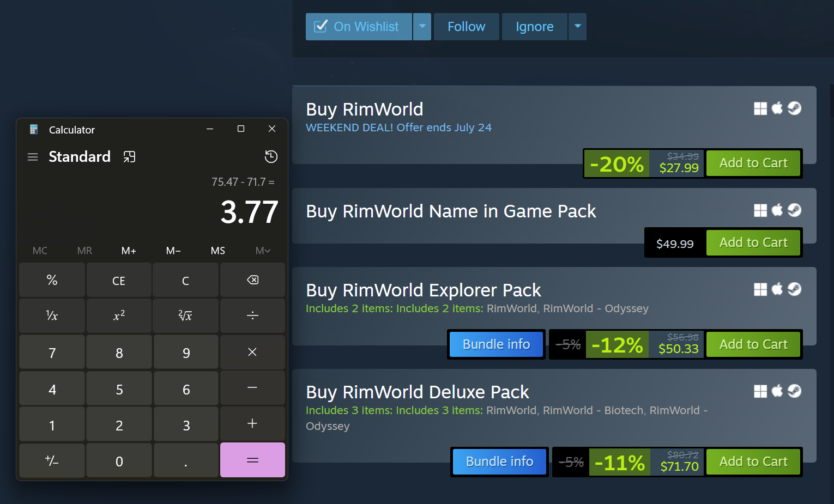Viewport: 834px width, 504px height.
Task: Click Apple icon on Deluxe Pack row
Action: coord(777,391)
